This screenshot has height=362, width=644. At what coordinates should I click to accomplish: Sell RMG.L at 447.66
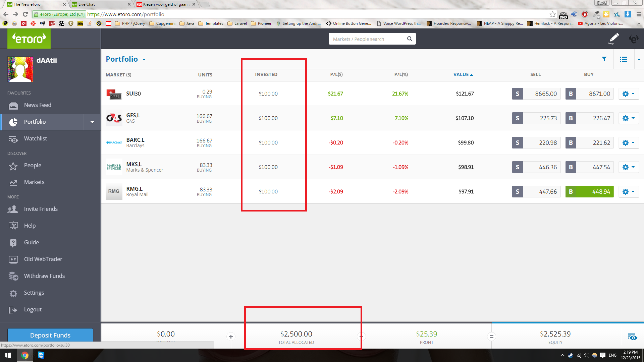(x=536, y=192)
